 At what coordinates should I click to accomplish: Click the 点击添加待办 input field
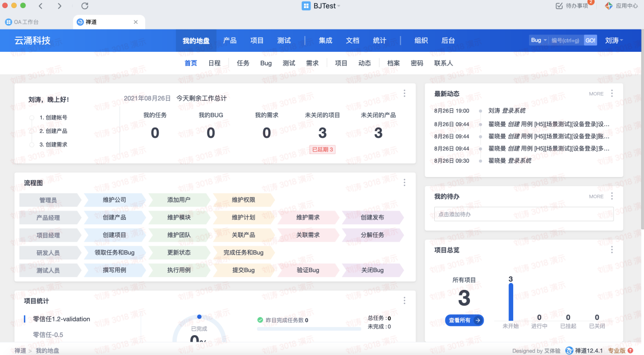tap(523, 214)
